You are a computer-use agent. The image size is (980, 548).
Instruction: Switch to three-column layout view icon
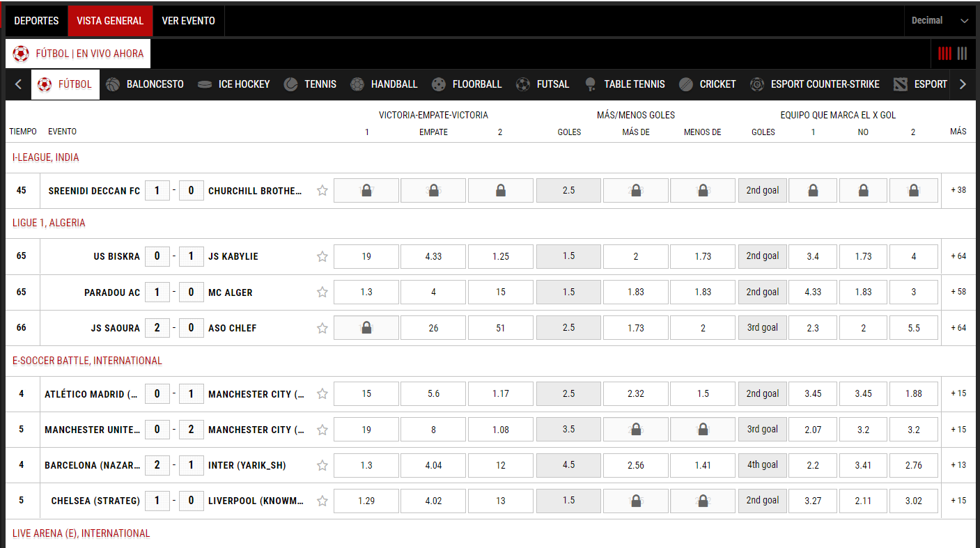(x=962, y=54)
